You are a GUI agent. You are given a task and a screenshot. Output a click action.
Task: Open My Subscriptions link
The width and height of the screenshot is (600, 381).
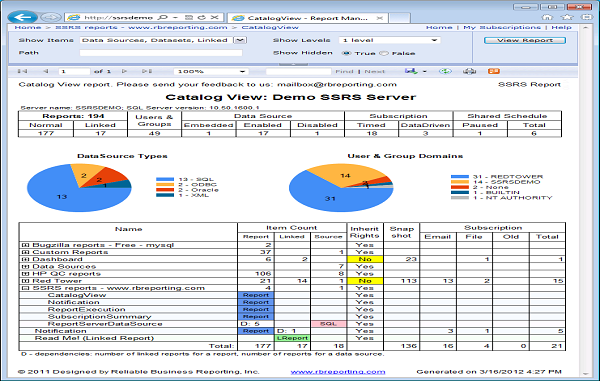[502, 27]
